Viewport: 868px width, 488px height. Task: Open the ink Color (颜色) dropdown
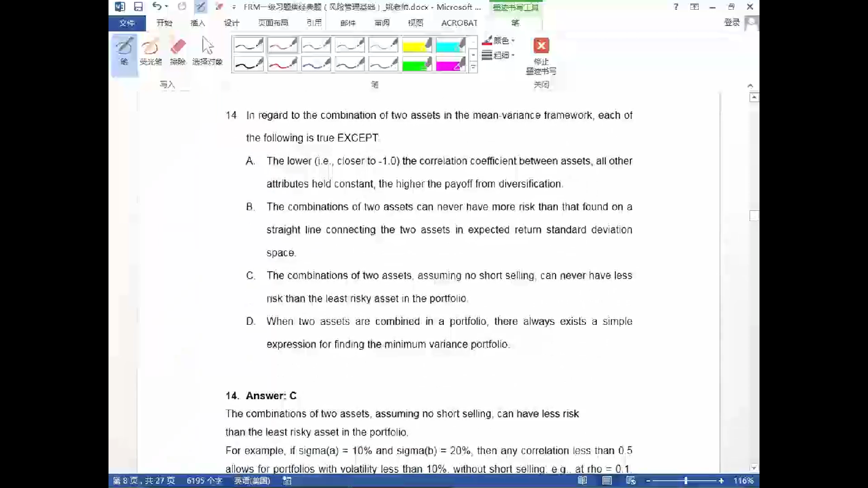pos(499,41)
